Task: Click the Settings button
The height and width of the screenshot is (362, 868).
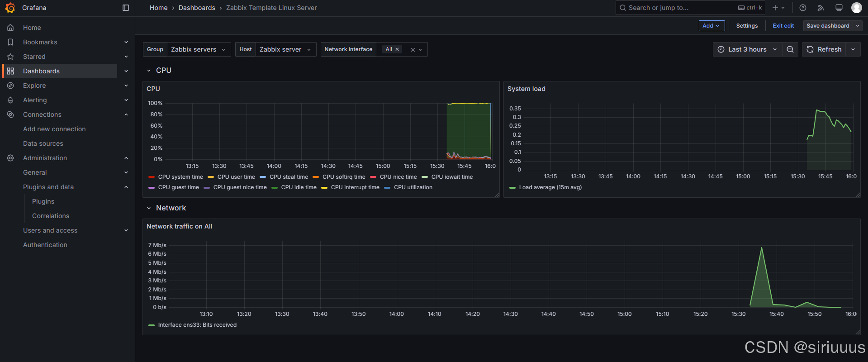Action: click(747, 26)
